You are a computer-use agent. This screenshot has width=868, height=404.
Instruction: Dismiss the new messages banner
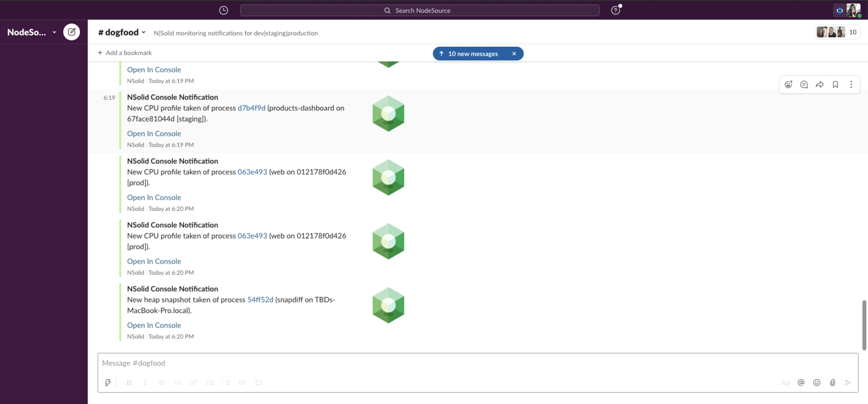(514, 54)
